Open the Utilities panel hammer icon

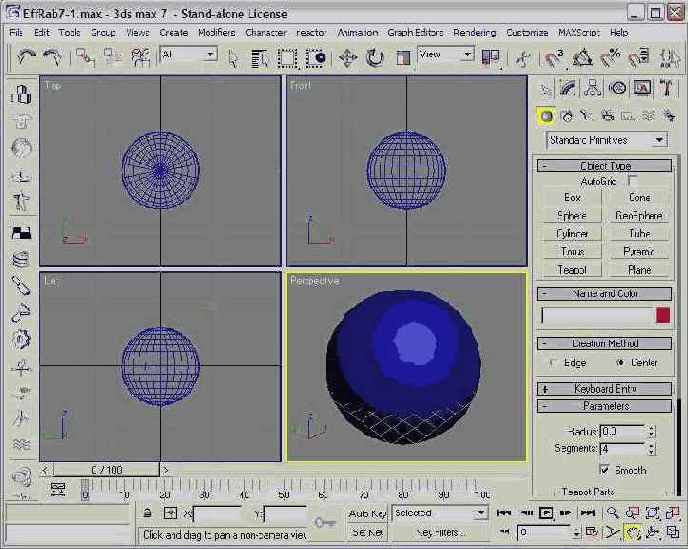(666, 89)
